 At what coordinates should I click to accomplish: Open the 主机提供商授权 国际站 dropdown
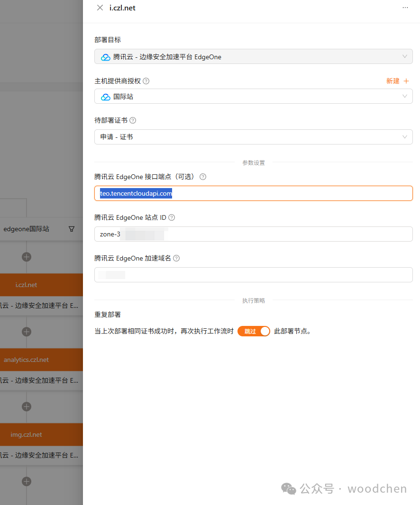click(x=253, y=97)
